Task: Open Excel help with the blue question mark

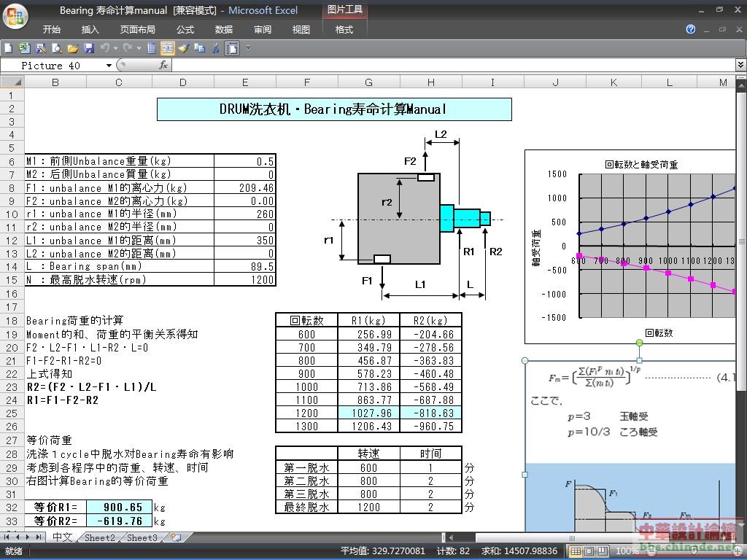Action: tap(691, 29)
